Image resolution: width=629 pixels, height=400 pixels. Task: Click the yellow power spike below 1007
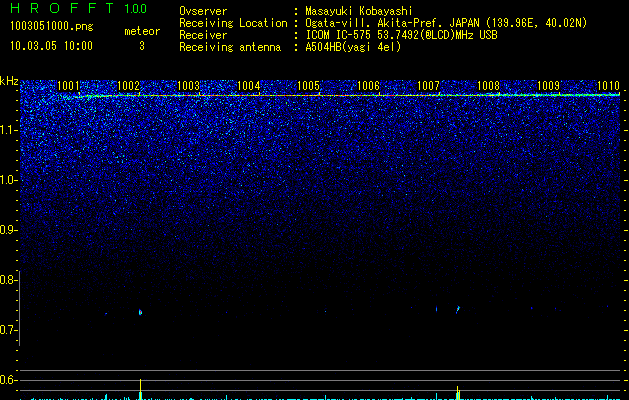[x=457, y=393]
